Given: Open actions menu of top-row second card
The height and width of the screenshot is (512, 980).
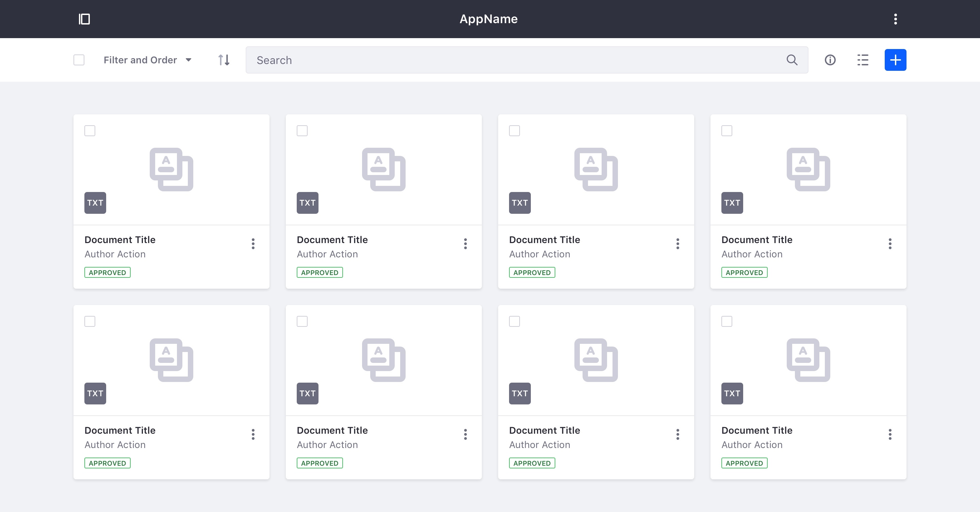Looking at the screenshot, I should (465, 244).
